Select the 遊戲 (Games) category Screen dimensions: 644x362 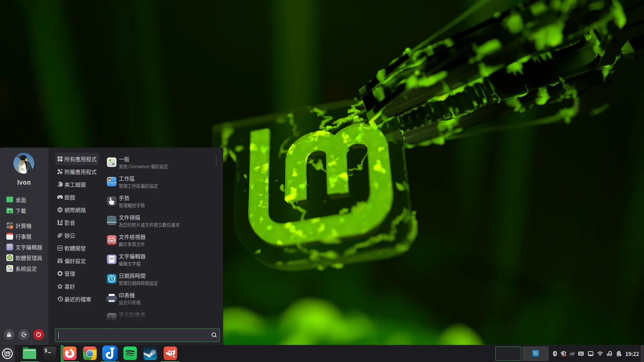coord(69,197)
